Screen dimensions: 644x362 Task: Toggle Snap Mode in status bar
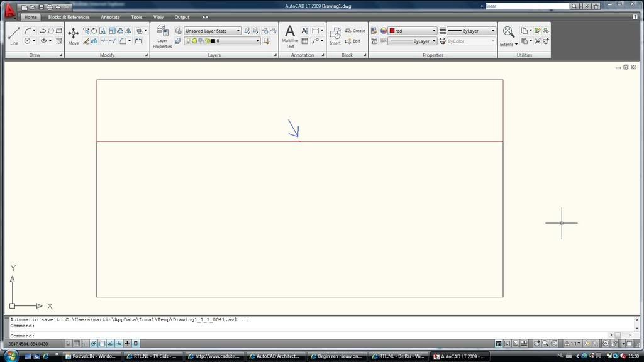pos(68,344)
